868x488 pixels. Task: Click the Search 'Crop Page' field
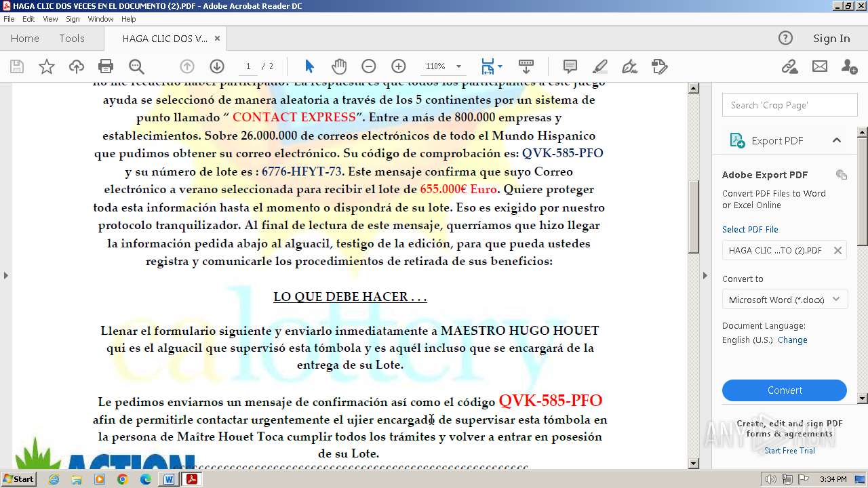pyautogui.click(x=790, y=105)
